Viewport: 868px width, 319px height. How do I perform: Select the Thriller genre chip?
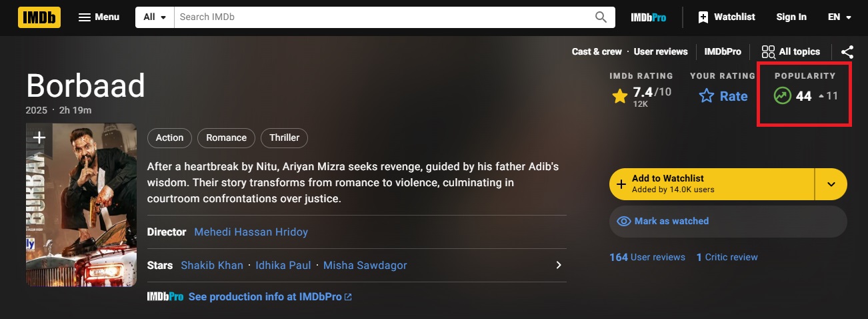(x=284, y=138)
